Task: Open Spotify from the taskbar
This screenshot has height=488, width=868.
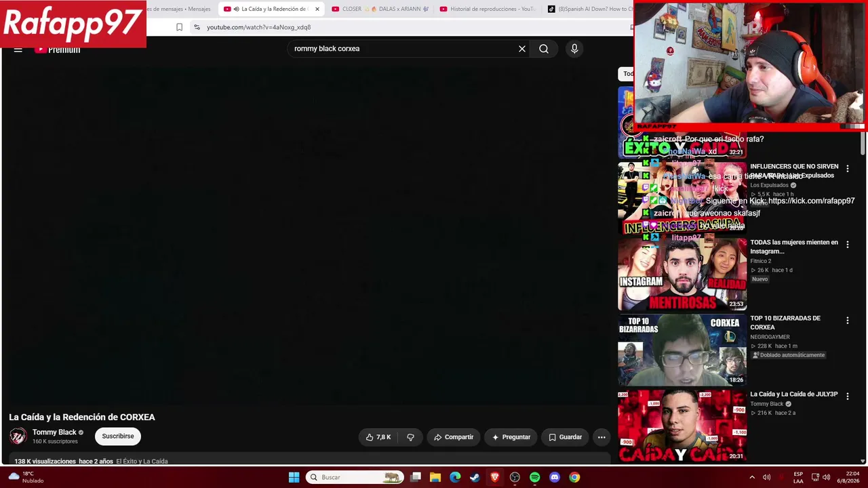Action: point(534,477)
